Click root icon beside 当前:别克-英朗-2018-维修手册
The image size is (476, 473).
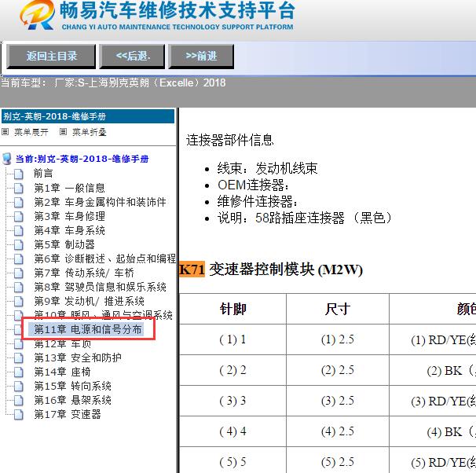[x=7, y=159]
